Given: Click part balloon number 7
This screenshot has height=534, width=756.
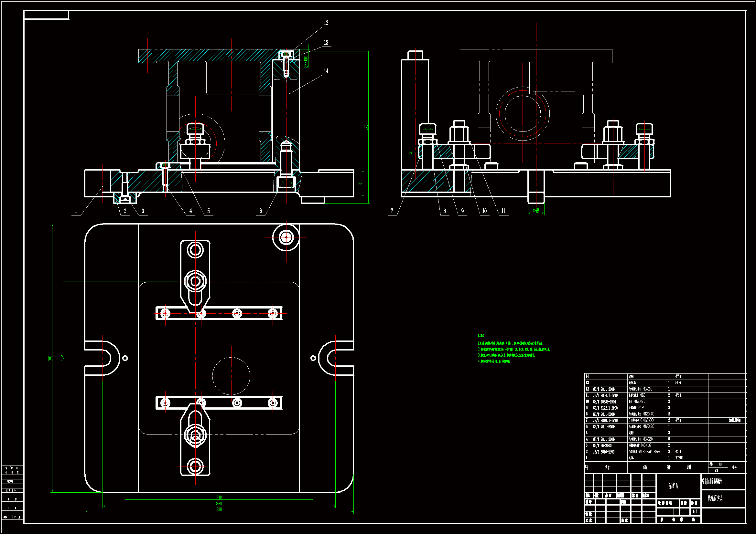Looking at the screenshot, I should (392, 211).
